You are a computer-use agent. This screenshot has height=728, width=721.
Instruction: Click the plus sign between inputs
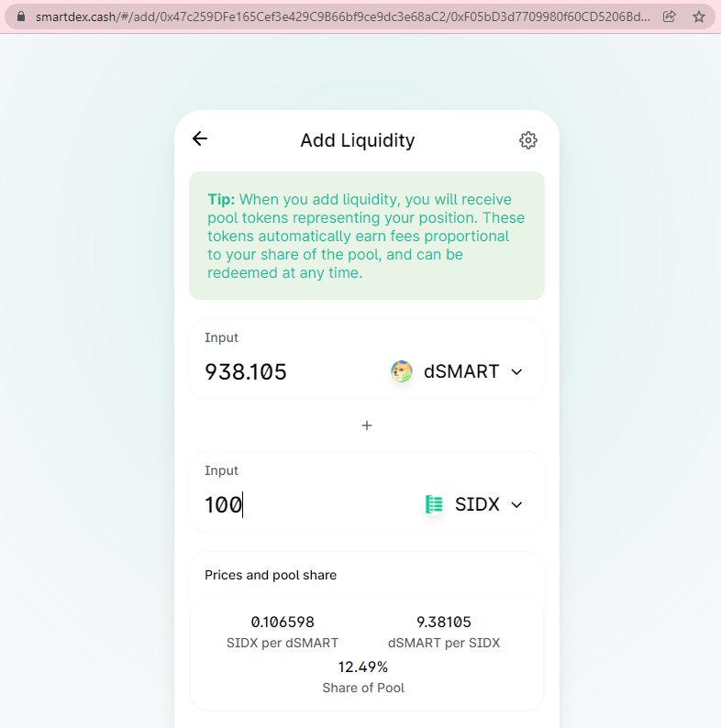(x=367, y=425)
